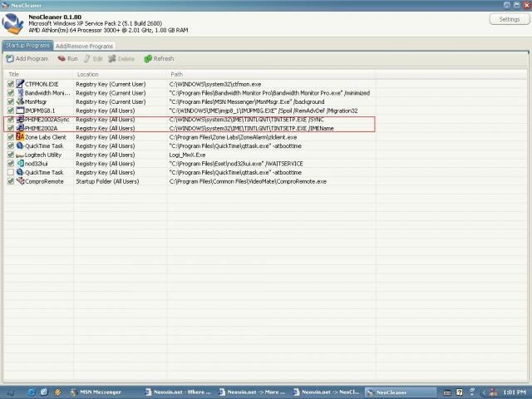Select the nod32kui entry icon
The image size is (532, 399).
pyautogui.click(x=20, y=163)
